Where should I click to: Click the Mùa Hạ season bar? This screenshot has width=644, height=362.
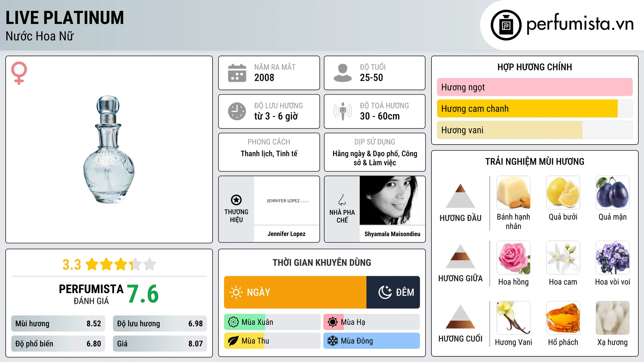(372, 322)
